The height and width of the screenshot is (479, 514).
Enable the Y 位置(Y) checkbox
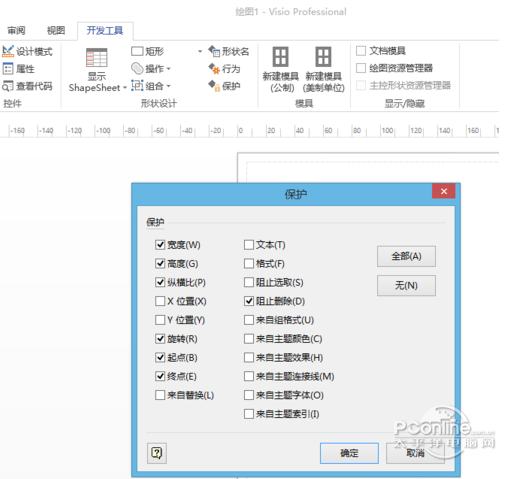click(x=160, y=320)
